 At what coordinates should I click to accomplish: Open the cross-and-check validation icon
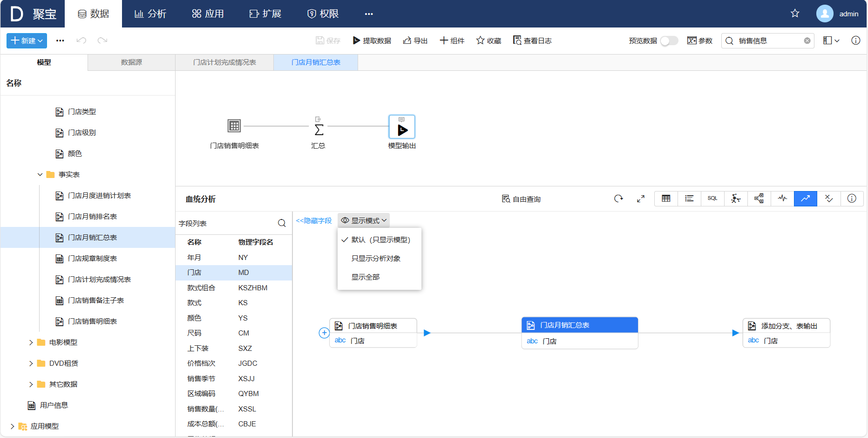pyautogui.click(x=829, y=198)
